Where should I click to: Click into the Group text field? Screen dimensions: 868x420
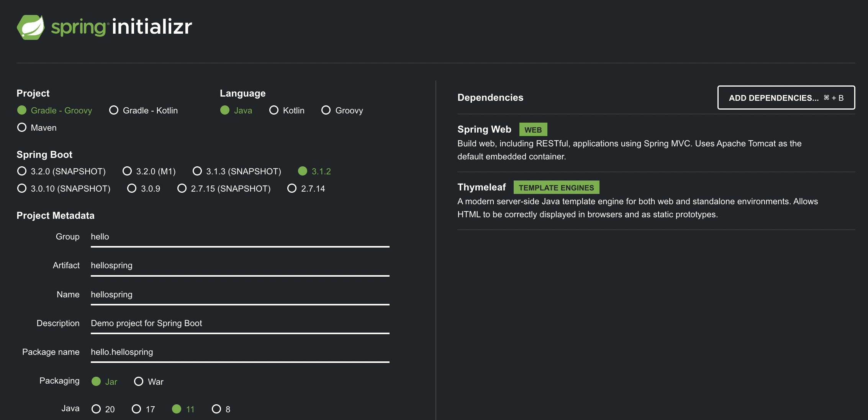click(x=240, y=237)
